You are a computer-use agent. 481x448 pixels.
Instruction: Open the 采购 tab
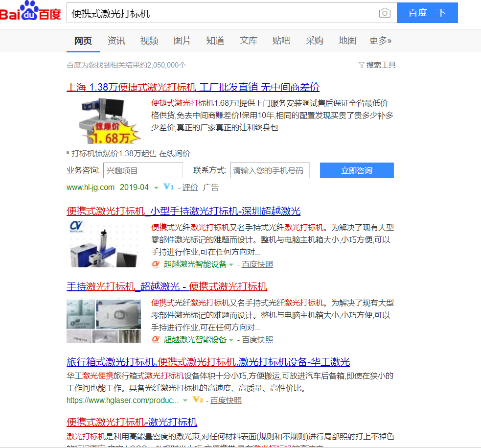coord(314,41)
